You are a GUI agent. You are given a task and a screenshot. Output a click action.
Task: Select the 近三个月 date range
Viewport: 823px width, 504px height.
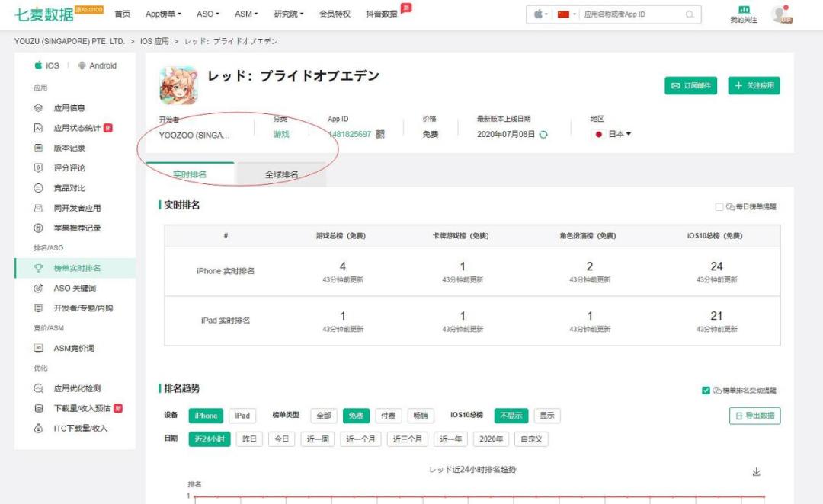[x=407, y=439]
